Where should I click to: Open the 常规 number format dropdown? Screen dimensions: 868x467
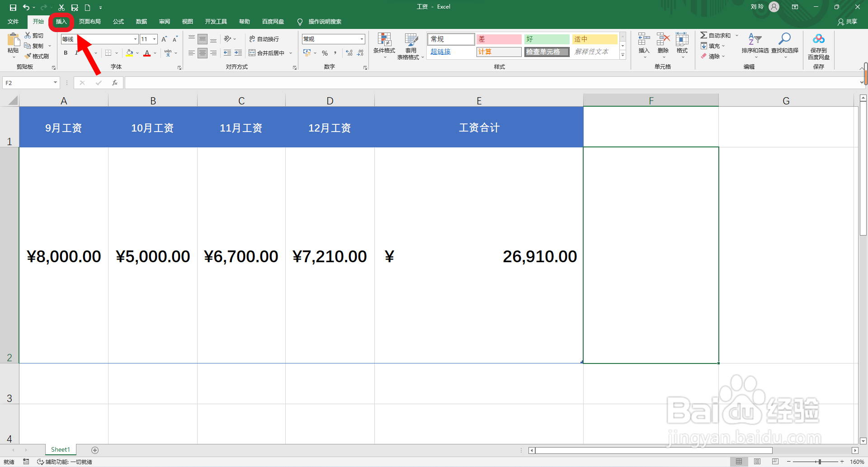[x=362, y=39]
